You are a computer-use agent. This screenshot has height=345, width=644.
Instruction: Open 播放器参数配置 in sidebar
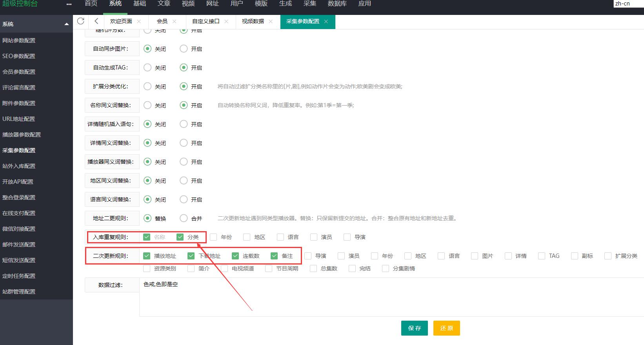coord(22,135)
